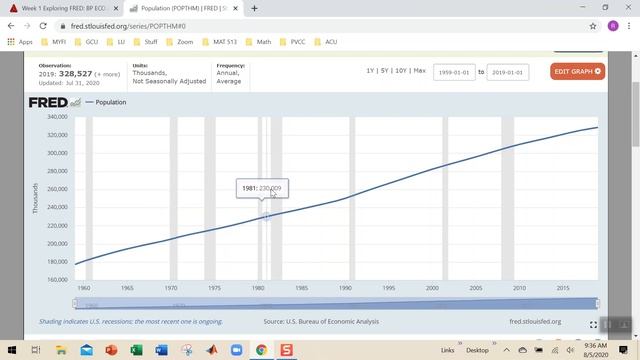Open Chrome profile avatar
This screenshot has width=640, height=360.
click(x=613, y=26)
